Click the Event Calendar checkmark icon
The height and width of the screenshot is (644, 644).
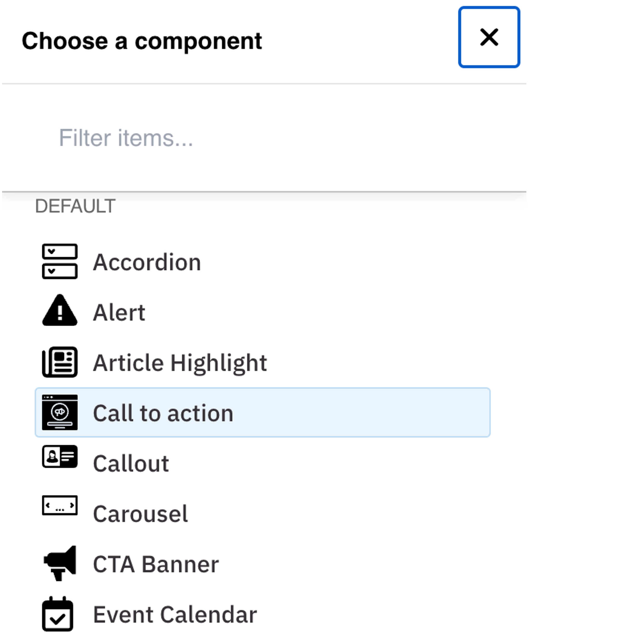point(58,614)
